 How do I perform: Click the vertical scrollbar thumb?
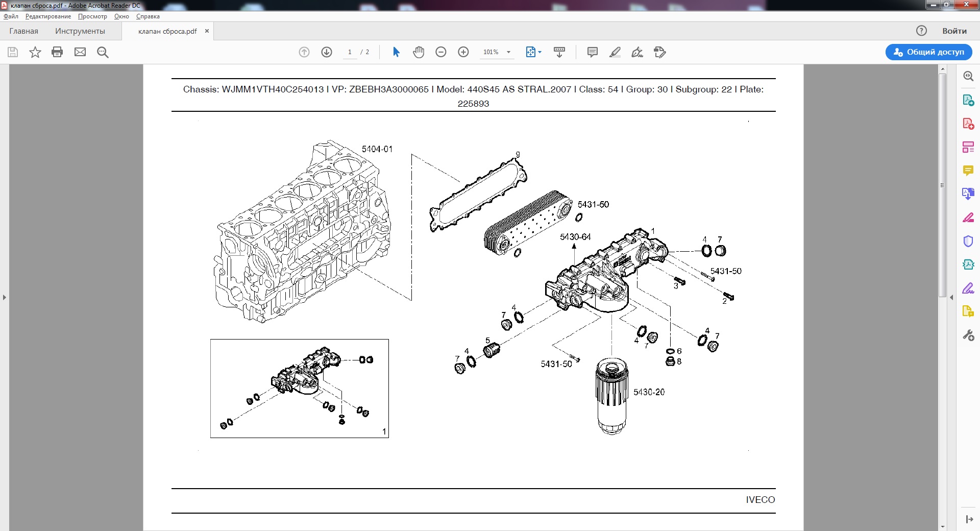click(x=943, y=185)
